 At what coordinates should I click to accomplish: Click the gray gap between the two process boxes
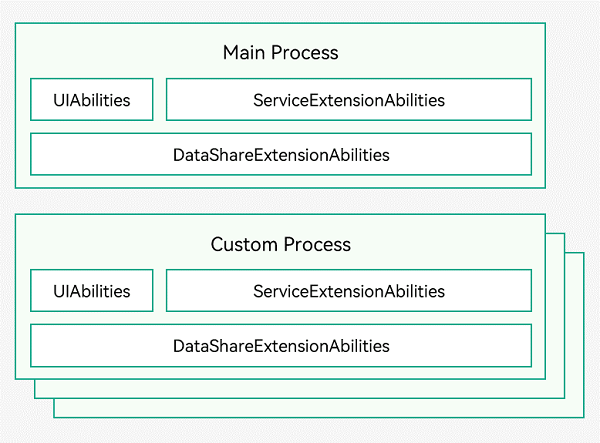click(x=280, y=201)
